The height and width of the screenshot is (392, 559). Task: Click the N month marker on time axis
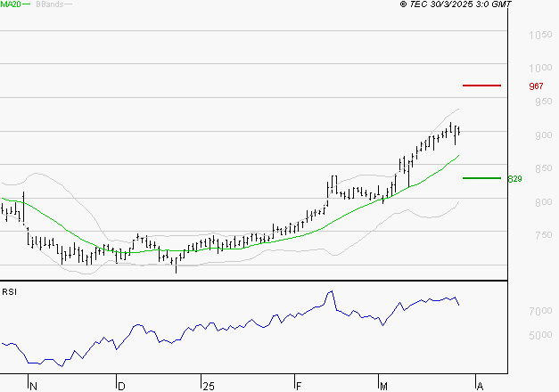[33, 387]
